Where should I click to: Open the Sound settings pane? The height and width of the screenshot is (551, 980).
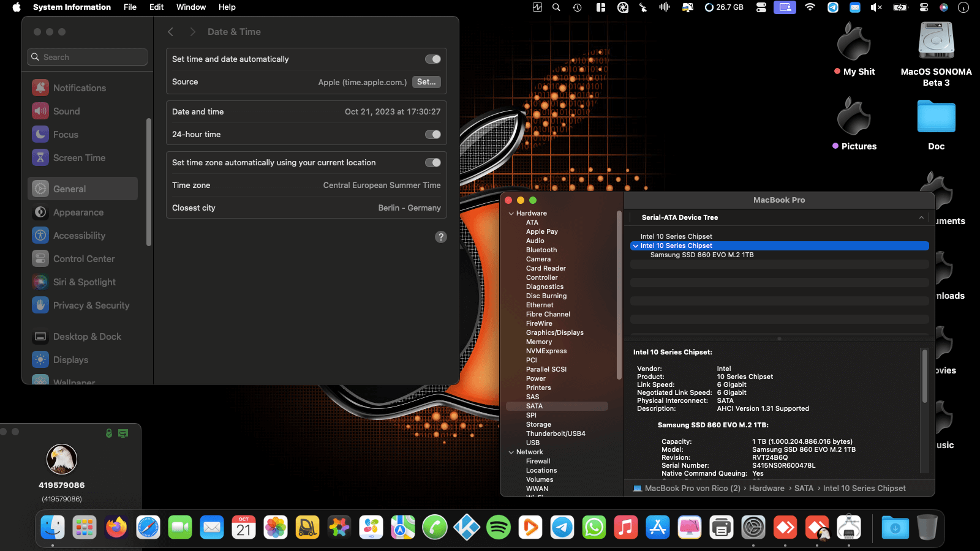pyautogui.click(x=83, y=111)
